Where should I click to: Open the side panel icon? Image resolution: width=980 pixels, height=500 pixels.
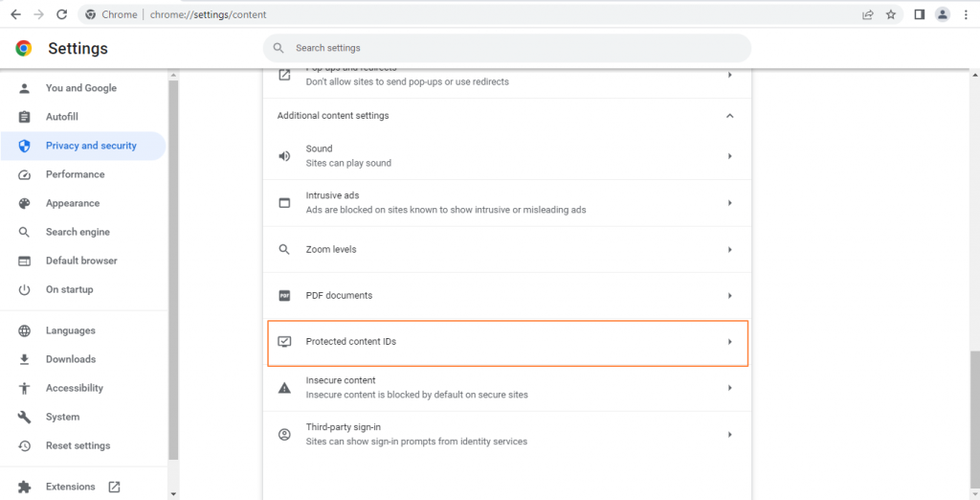919,14
